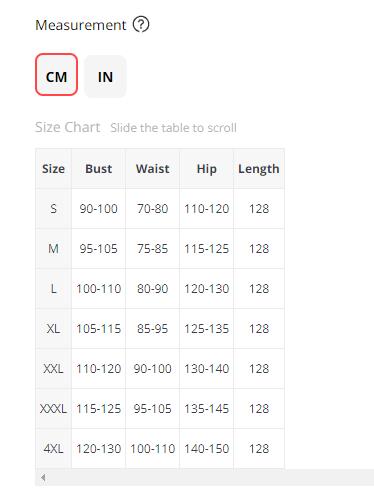
Task: Switch measurements to IN
Action: pos(105,76)
